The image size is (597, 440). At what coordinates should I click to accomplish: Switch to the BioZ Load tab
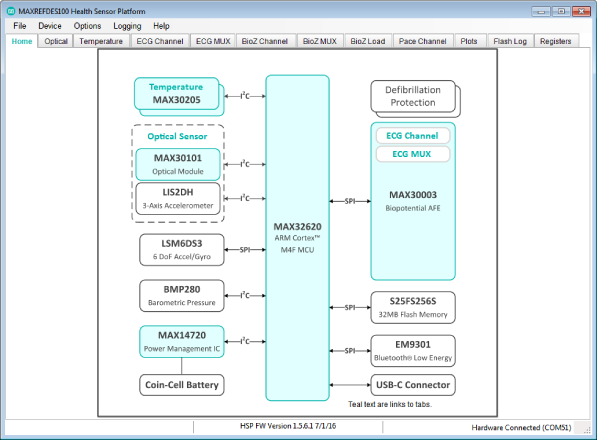[368, 41]
